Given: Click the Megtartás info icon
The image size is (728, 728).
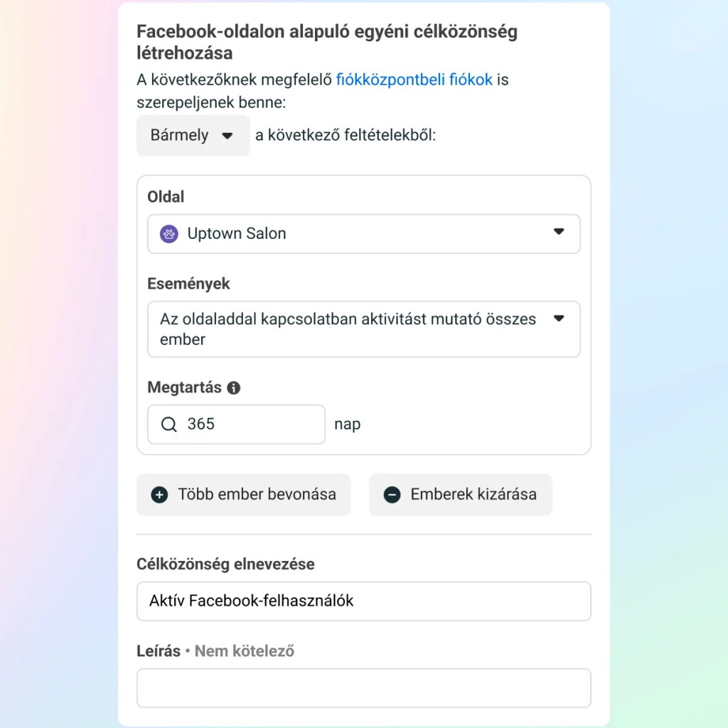Looking at the screenshot, I should click(233, 388).
